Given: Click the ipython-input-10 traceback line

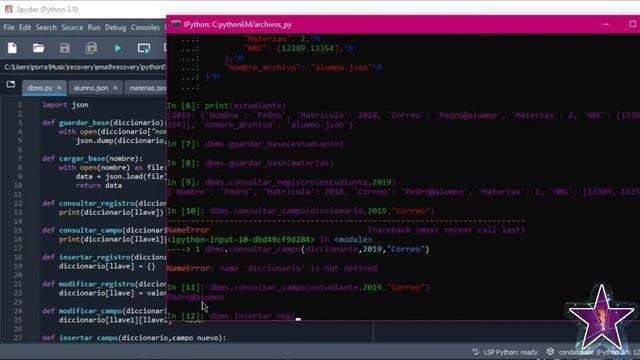Looking at the screenshot, I should coord(269,240).
